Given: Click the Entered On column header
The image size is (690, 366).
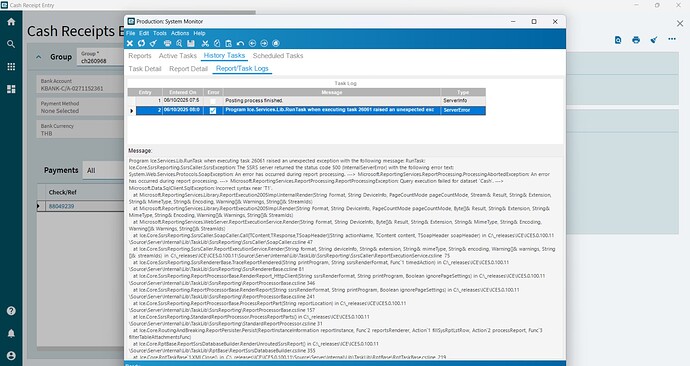Looking at the screenshot, I should tap(183, 92).
